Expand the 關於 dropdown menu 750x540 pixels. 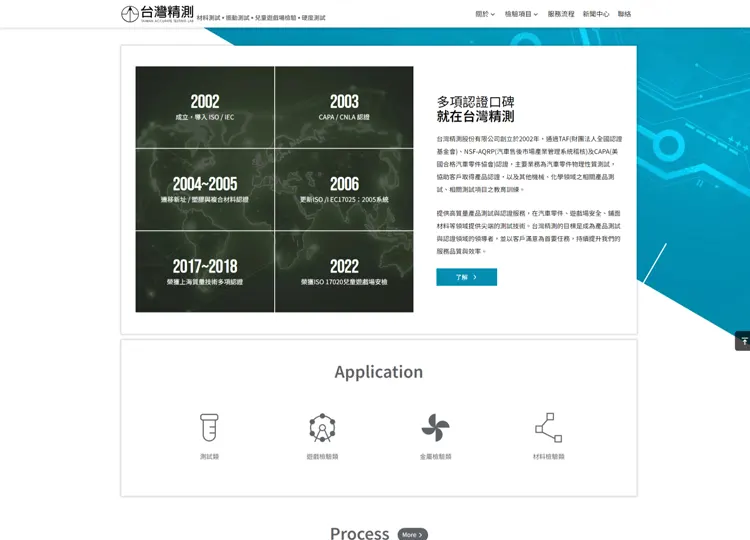pos(484,14)
